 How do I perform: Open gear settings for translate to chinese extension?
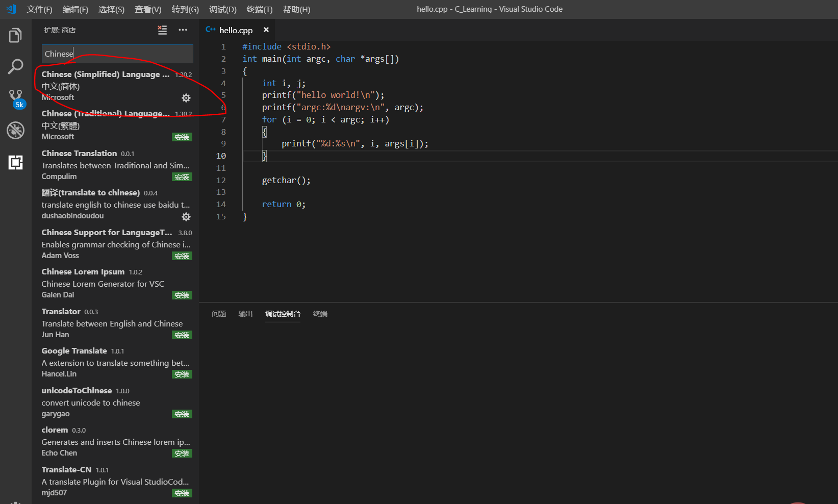pyautogui.click(x=186, y=217)
